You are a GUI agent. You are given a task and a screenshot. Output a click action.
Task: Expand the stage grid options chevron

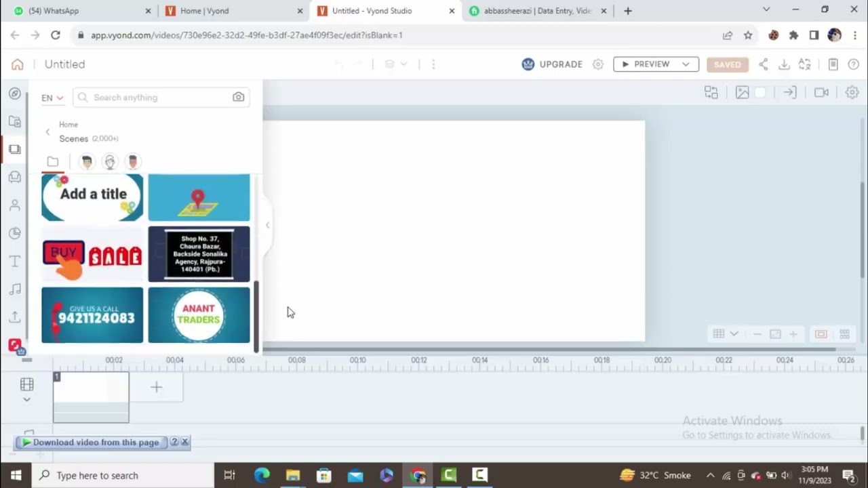coord(734,334)
